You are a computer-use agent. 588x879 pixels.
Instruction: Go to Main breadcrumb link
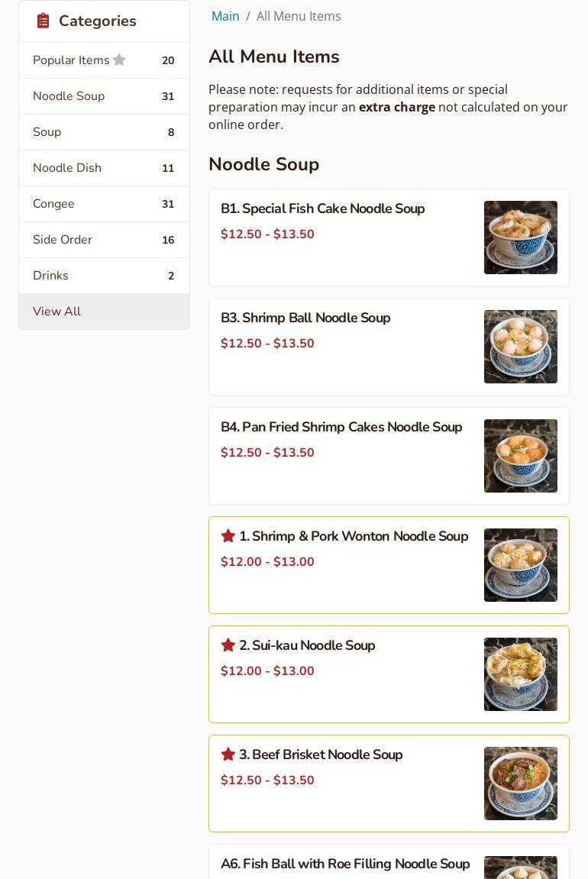225,16
